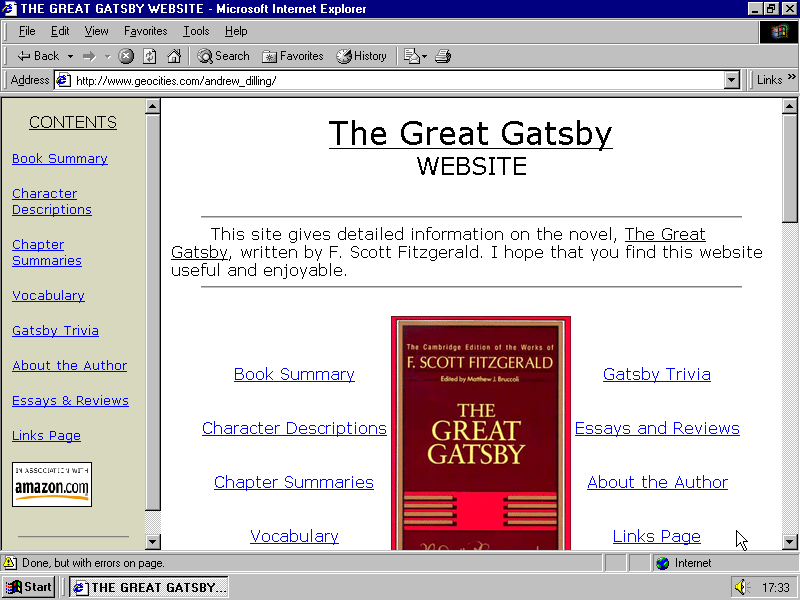Expand the Mail button dropdown
The width and height of the screenshot is (800, 600).
point(424,56)
